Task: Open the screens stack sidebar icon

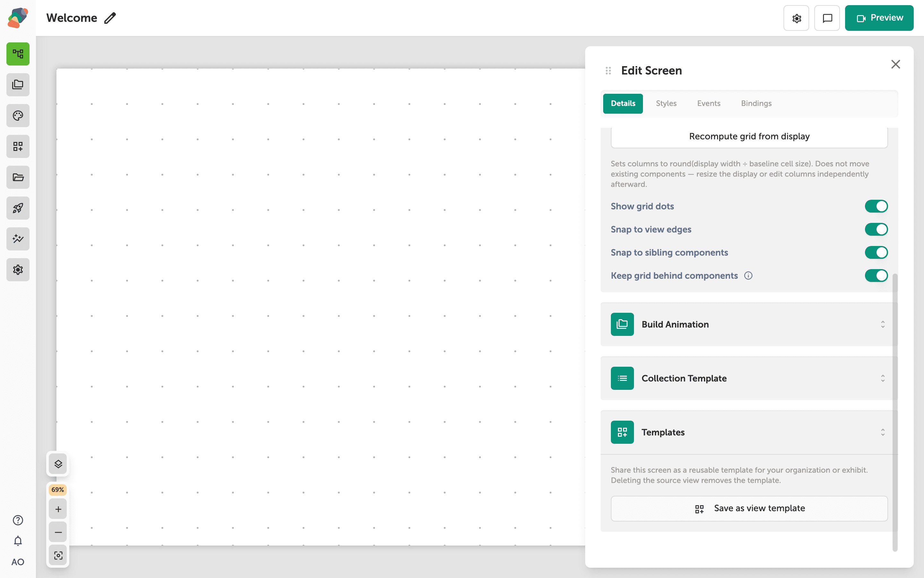Action: [x=18, y=85]
